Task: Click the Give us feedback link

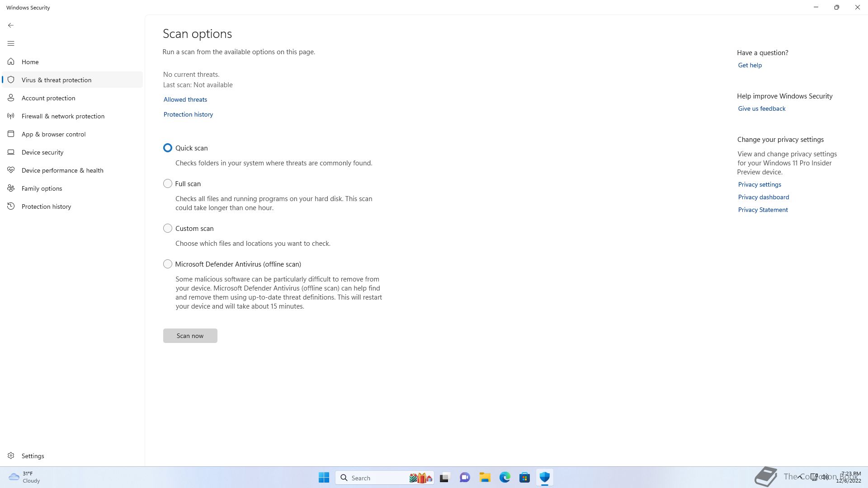Action: point(761,108)
